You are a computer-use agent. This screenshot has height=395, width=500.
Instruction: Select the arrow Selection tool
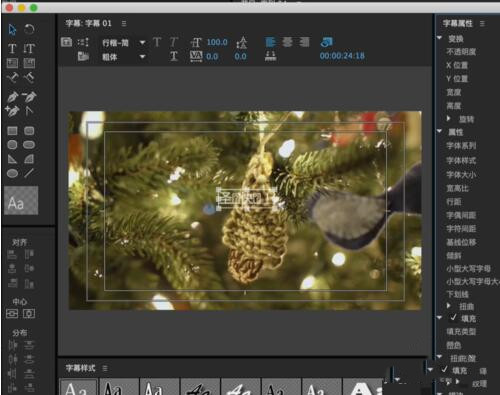(12, 30)
